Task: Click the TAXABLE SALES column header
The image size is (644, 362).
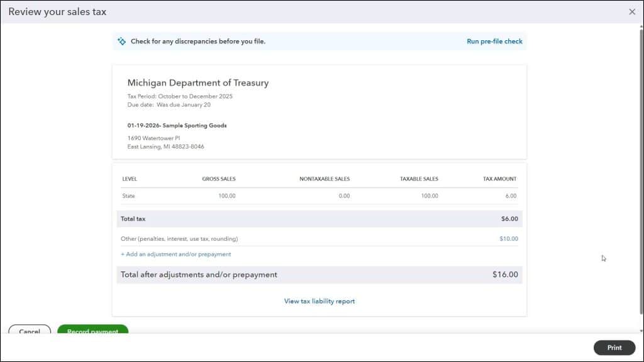Action: pos(418,178)
